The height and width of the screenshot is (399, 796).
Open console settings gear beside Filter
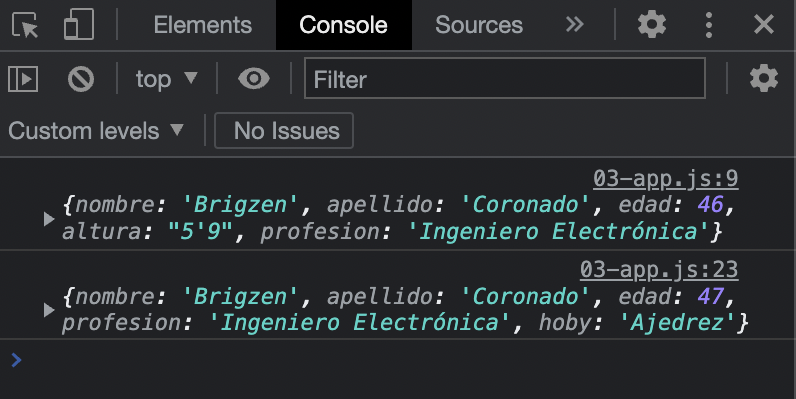pos(764,79)
